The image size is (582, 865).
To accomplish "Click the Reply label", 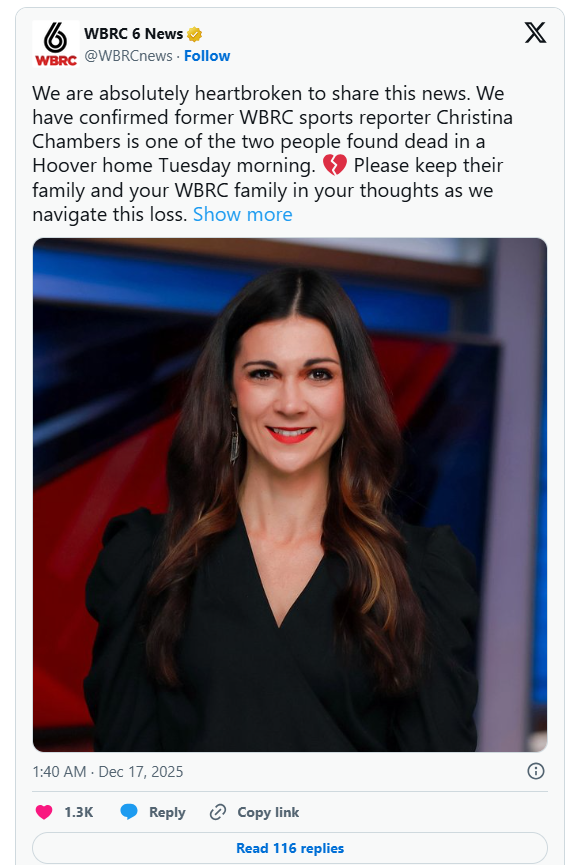I will coord(167,813).
